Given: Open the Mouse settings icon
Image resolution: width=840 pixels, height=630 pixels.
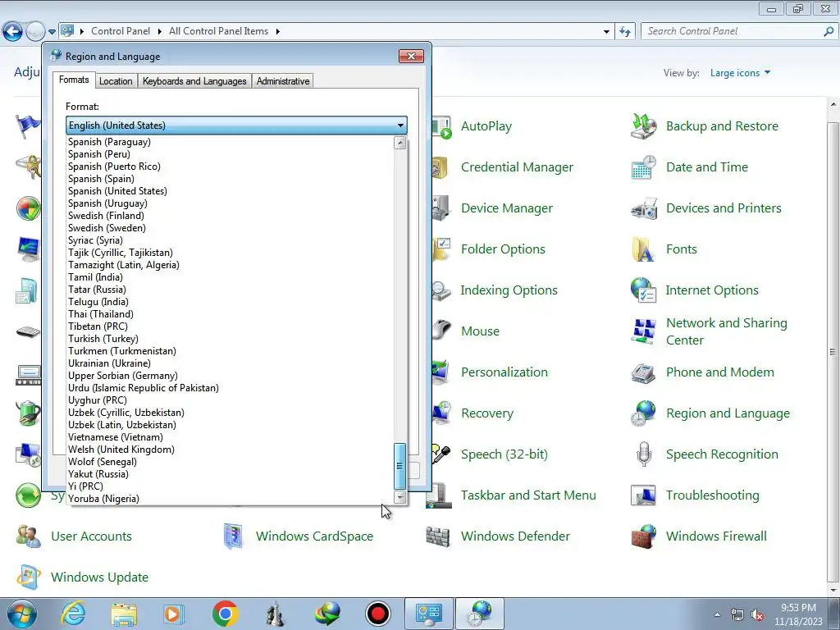Looking at the screenshot, I should point(441,331).
